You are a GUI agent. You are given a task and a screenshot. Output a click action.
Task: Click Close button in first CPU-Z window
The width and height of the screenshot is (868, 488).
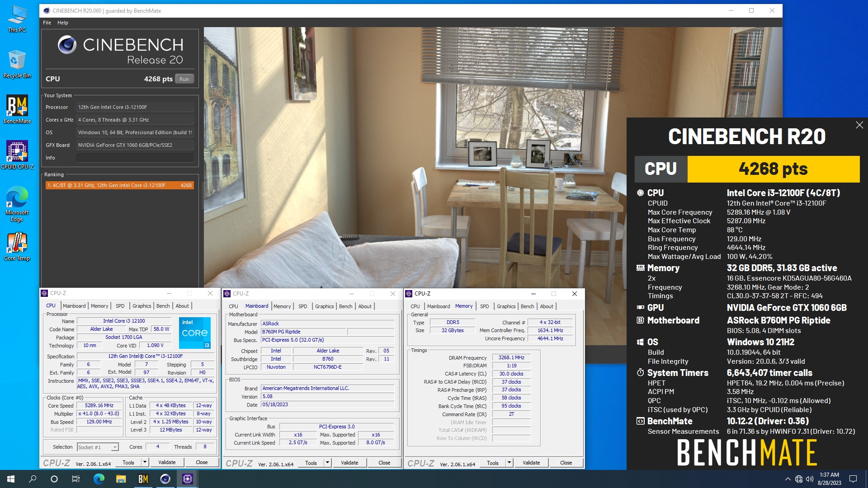pos(202,462)
